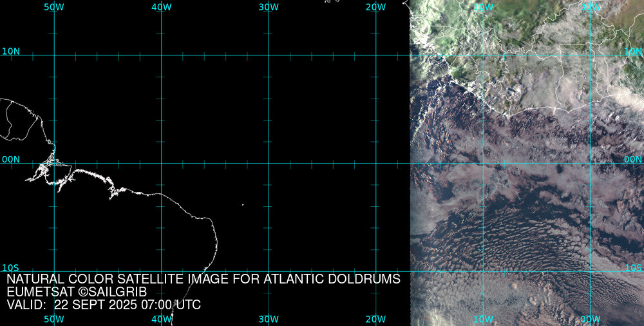Click the 10S latitude label on left edge
Viewport: 644px width, 326px height.
pos(11,267)
